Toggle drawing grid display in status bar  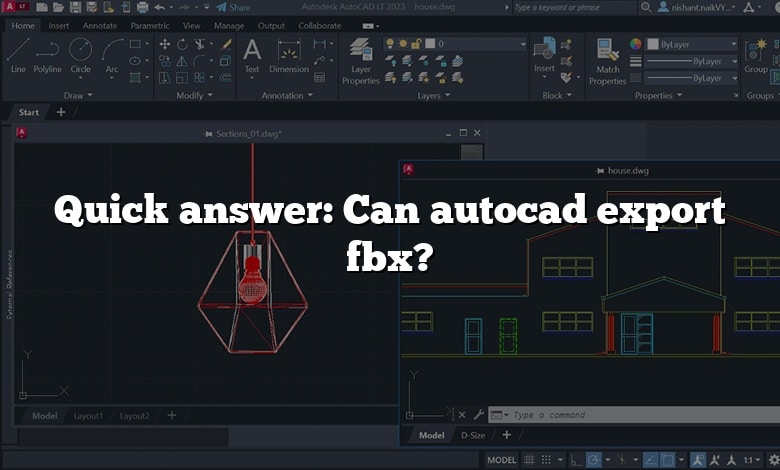pos(530,460)
